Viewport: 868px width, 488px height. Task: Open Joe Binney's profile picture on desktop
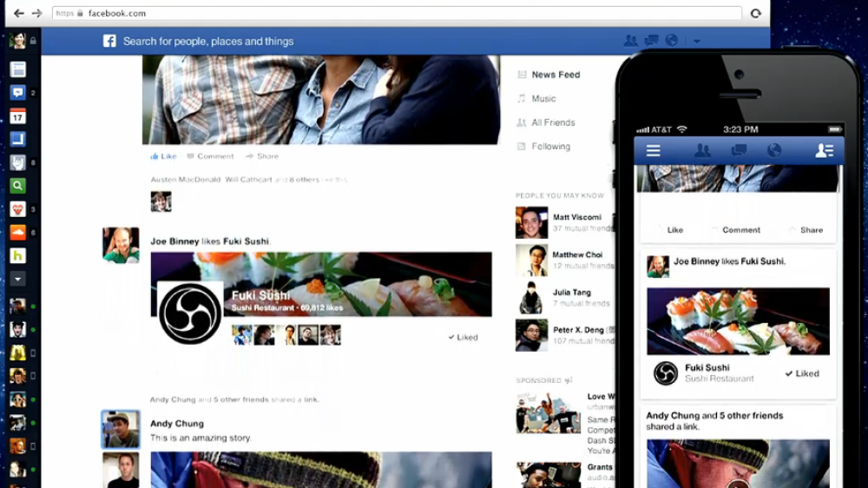(121, 245)
